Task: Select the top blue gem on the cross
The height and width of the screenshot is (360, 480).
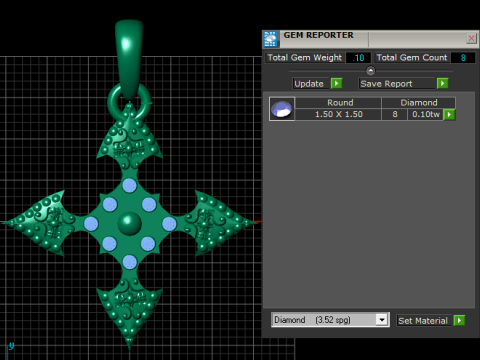Action: [x=129, y=186]
